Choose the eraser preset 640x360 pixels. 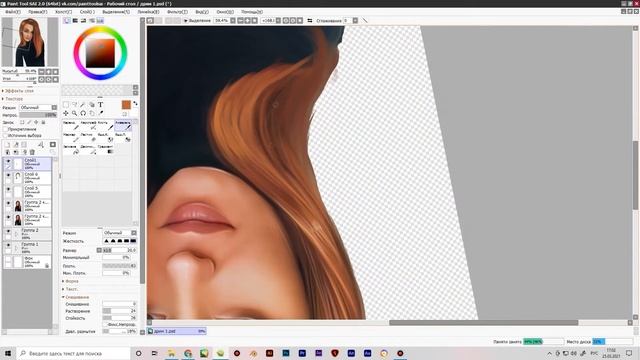pyautogui.click(x=89, y=137)
